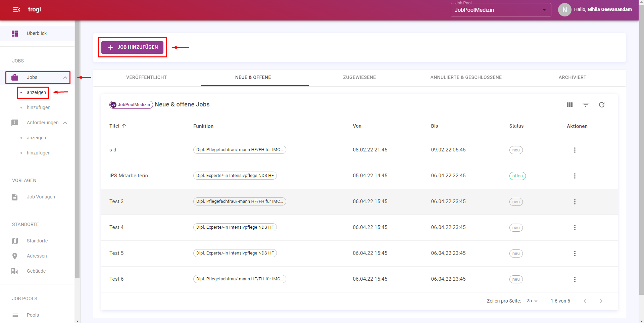Switch to the Veröffentlicht tab

pos(146,78)
